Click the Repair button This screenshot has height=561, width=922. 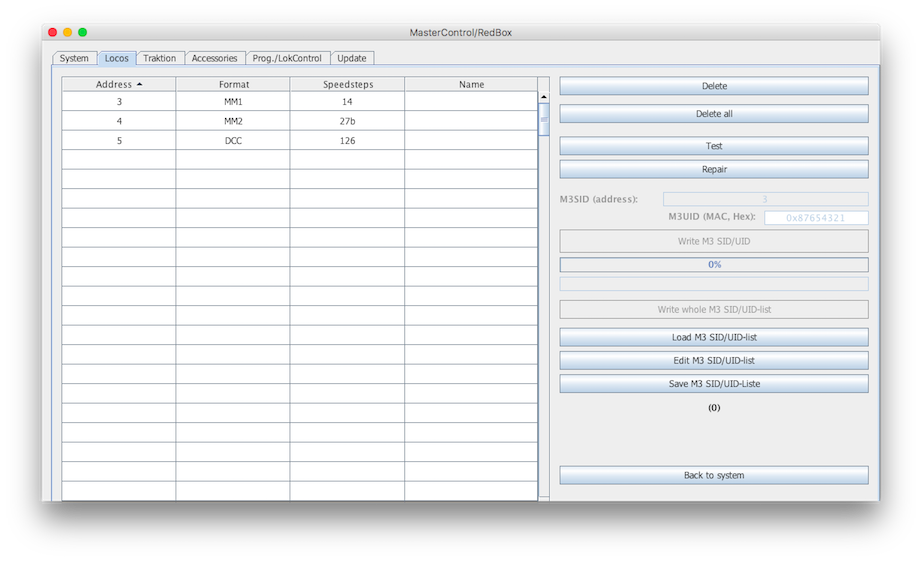(x=713, y=170)
